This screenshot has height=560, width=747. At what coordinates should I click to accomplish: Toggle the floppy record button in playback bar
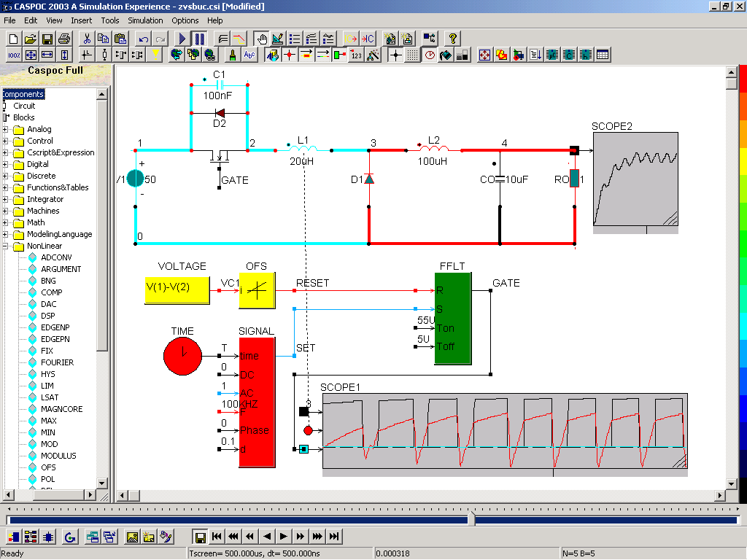pyautogui.click(x=201, y=537)
